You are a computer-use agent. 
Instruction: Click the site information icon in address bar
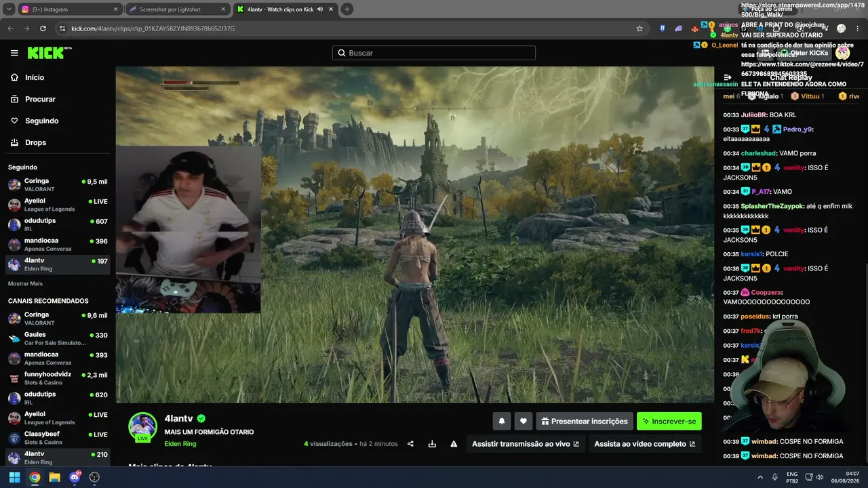(62, 28)
